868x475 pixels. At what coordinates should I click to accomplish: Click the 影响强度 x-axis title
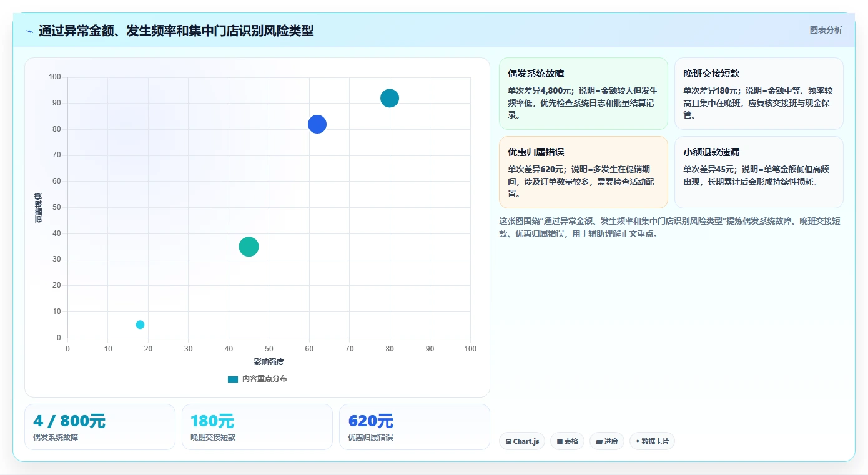click(x=269, y=362)
